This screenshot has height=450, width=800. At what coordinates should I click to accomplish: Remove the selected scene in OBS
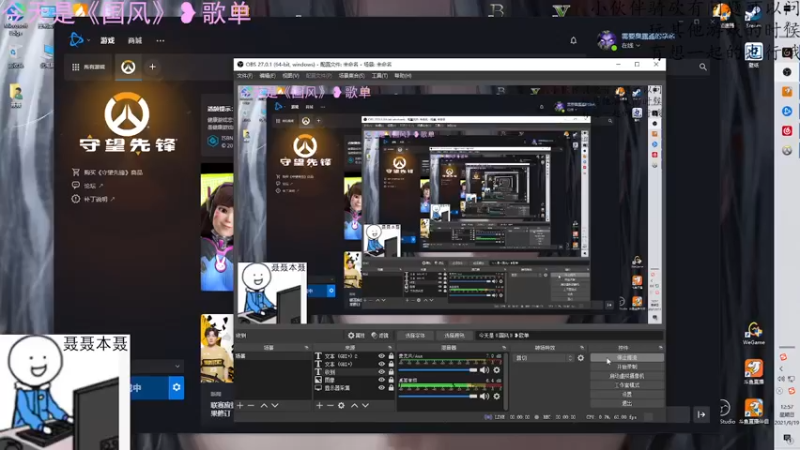coord(251,405)
